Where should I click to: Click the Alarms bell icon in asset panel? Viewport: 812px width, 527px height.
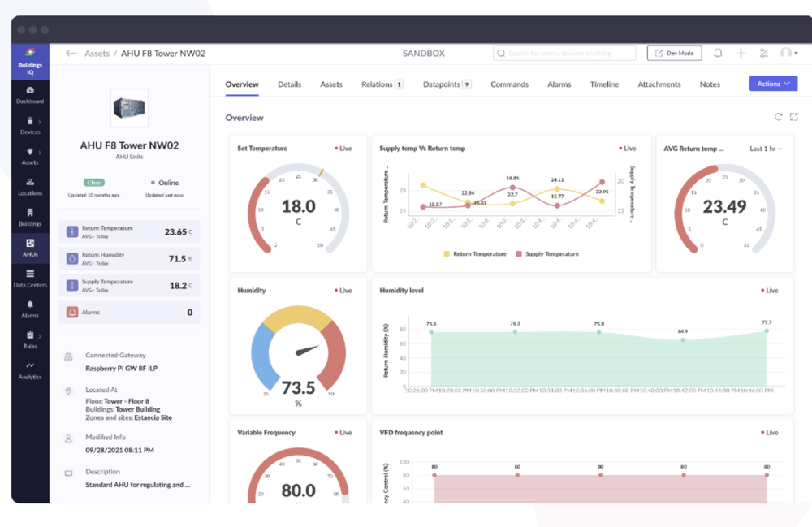(72, 312)
